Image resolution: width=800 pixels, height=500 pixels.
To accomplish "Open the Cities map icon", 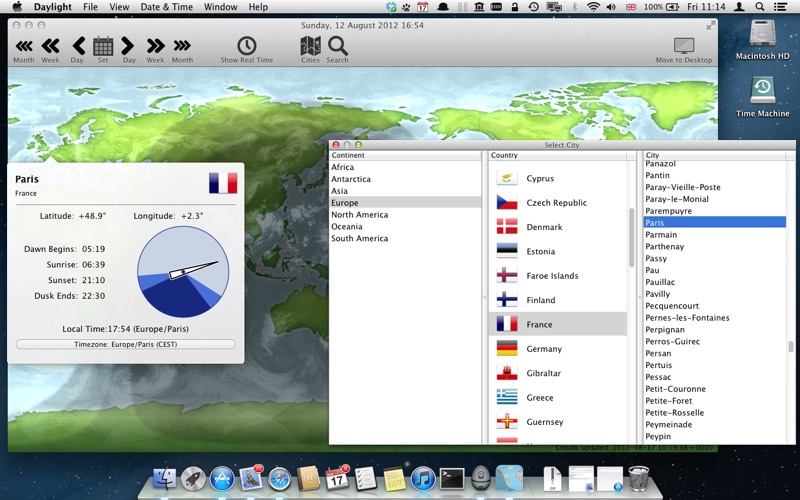I will click(x=310, y=46).
